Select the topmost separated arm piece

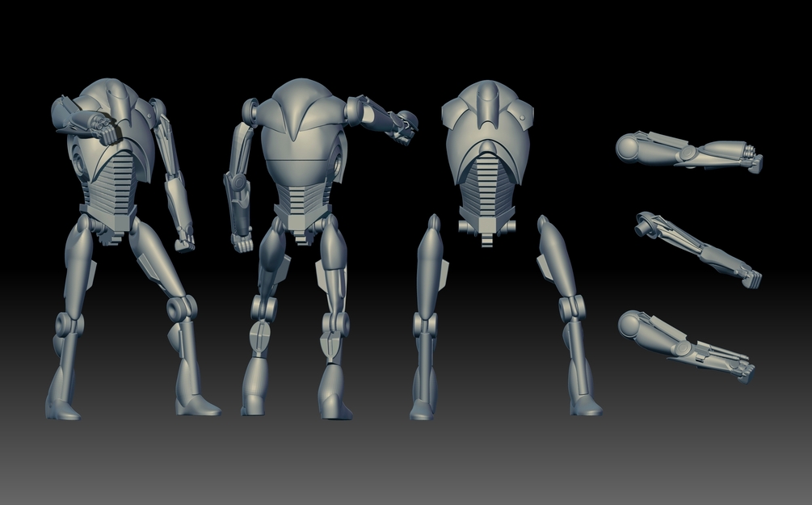click(689, 151)
